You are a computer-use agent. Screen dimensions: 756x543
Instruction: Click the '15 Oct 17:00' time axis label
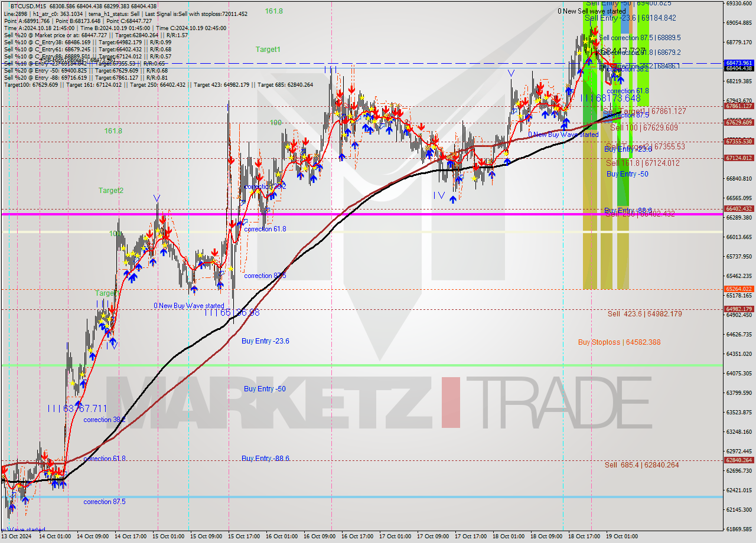pos(244,537)
